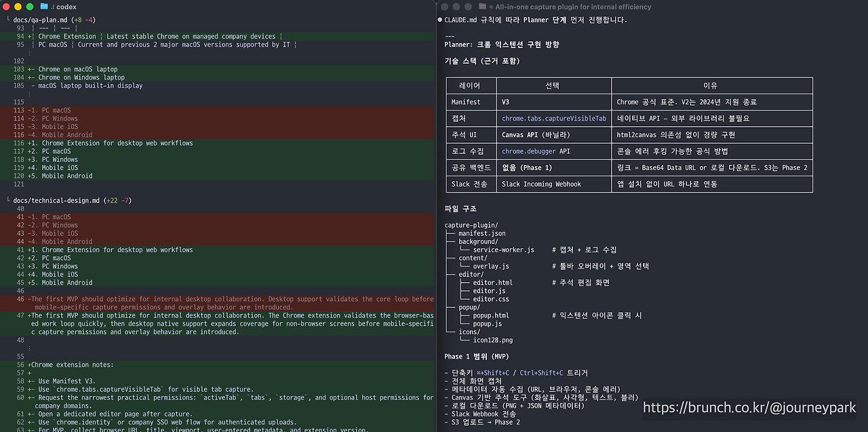Click line 95 PC macOS supported versions row
The height and width of the screenshot is (432, 868).
pos(217,45)
